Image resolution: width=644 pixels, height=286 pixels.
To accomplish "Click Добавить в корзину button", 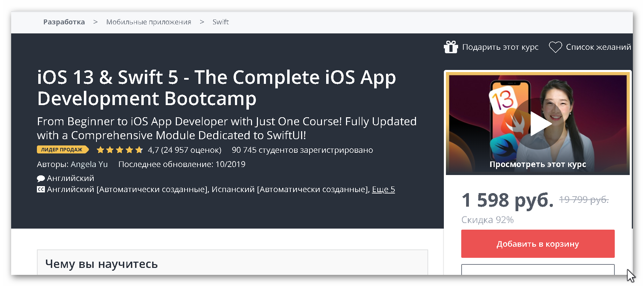I will click(x=538, y=244).
